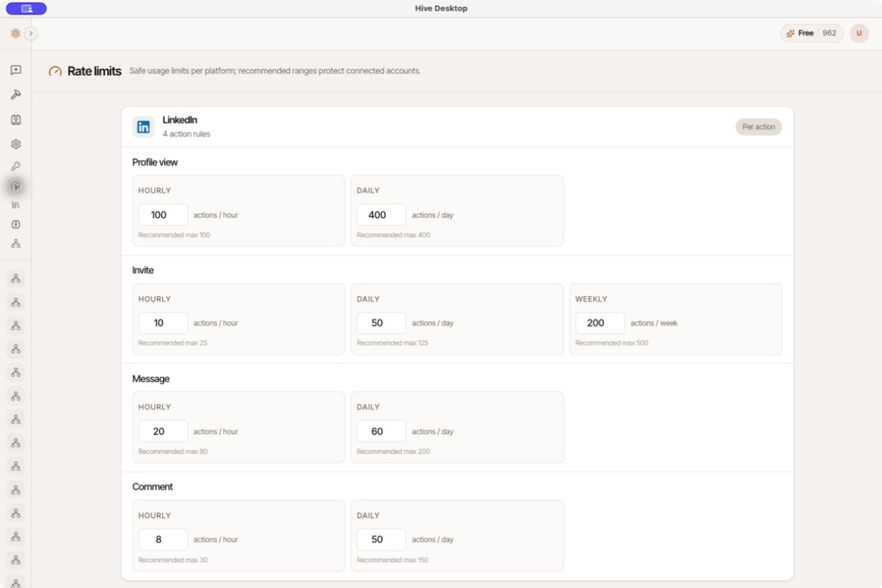The image size is (882, 588).
Task: Click 'Recommended max 200' under Message daily
Action: 394,451
